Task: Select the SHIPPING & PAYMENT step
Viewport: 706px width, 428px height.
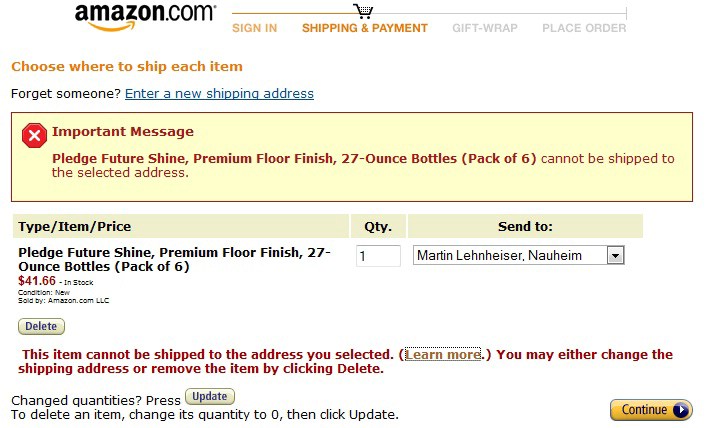Action: click(365, 28)
